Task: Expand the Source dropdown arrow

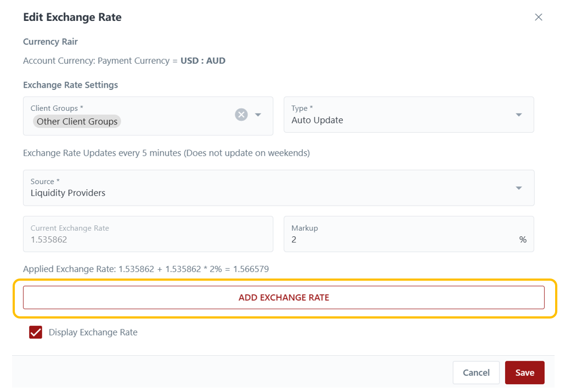Action: (x=519, y=188)
